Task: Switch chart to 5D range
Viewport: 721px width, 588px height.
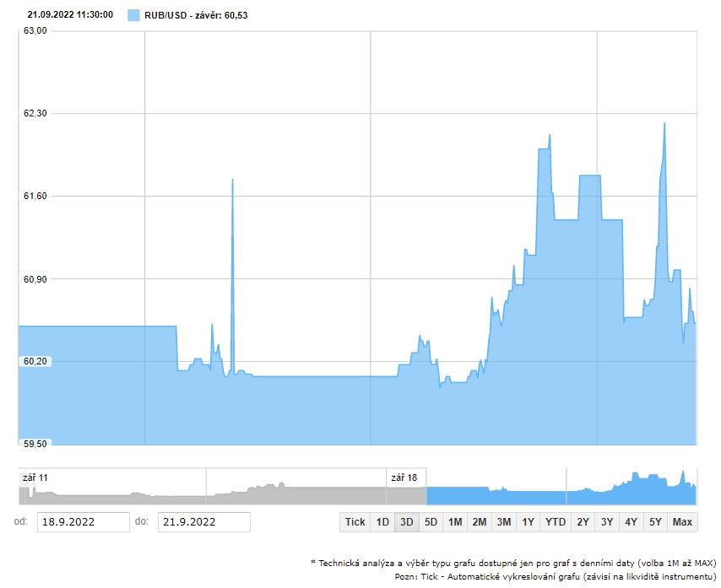Action: click(x=431, y=522)
